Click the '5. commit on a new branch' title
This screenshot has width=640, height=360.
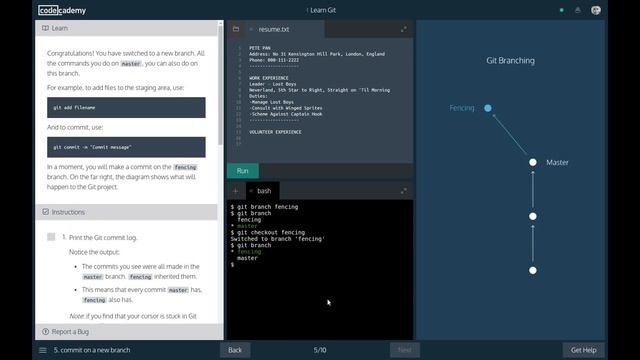point(92,350)
